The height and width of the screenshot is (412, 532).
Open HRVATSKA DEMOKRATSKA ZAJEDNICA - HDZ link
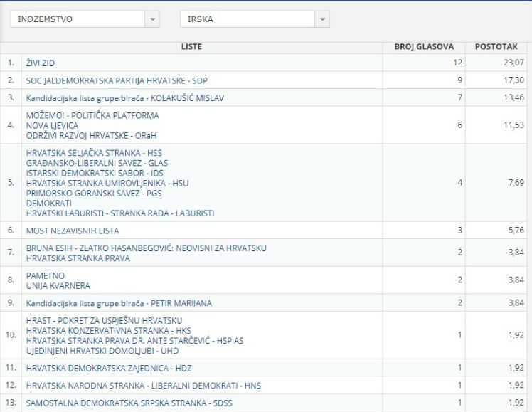pos(109,368)
